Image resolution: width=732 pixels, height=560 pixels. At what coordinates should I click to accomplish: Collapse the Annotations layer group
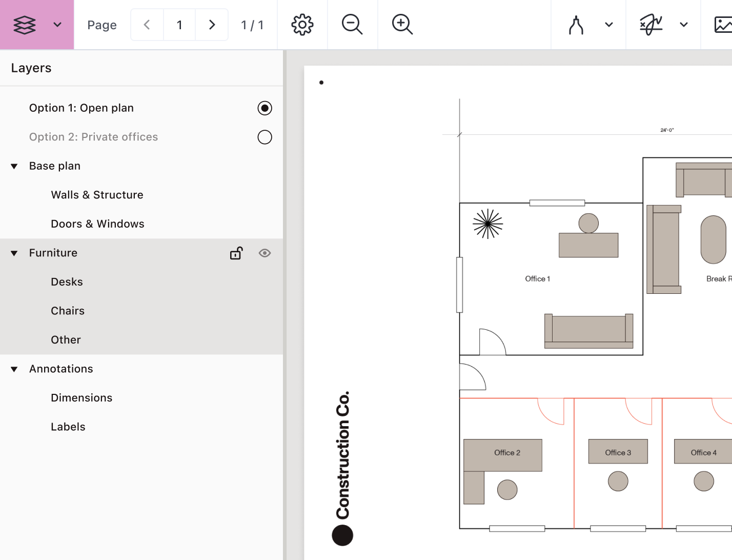14,369
